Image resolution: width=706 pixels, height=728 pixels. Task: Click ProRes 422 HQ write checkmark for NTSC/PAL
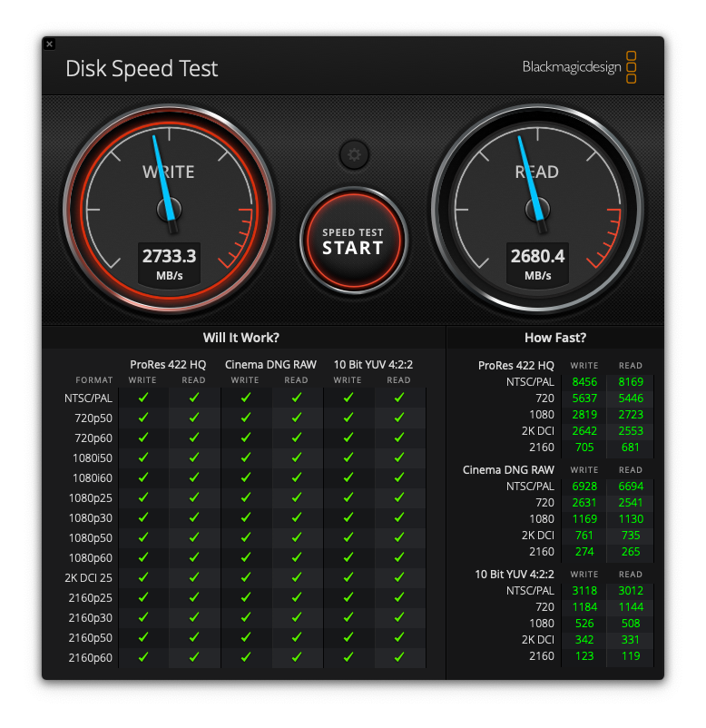[x=143, y=398]
